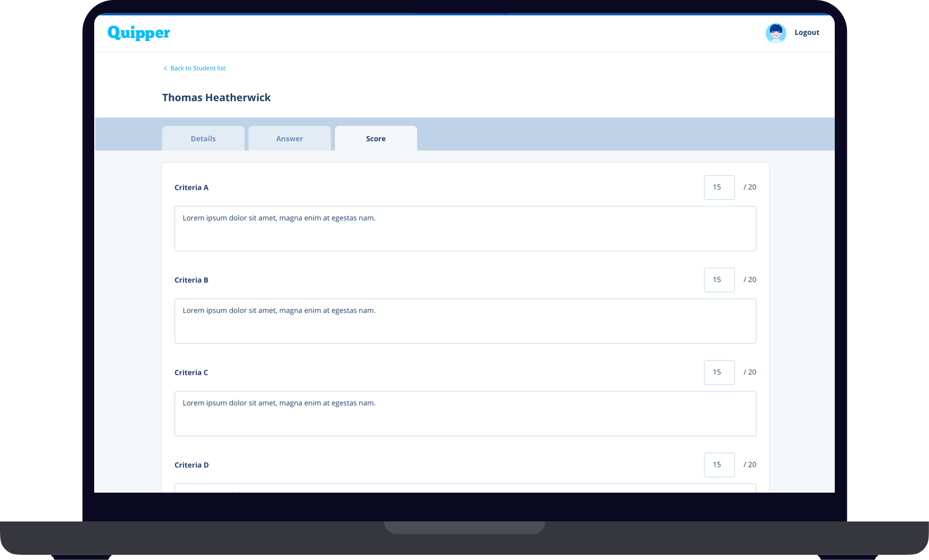Click the Quipper logo
The height and width of the screenshot is (560, 929).
tap(138, 33)
